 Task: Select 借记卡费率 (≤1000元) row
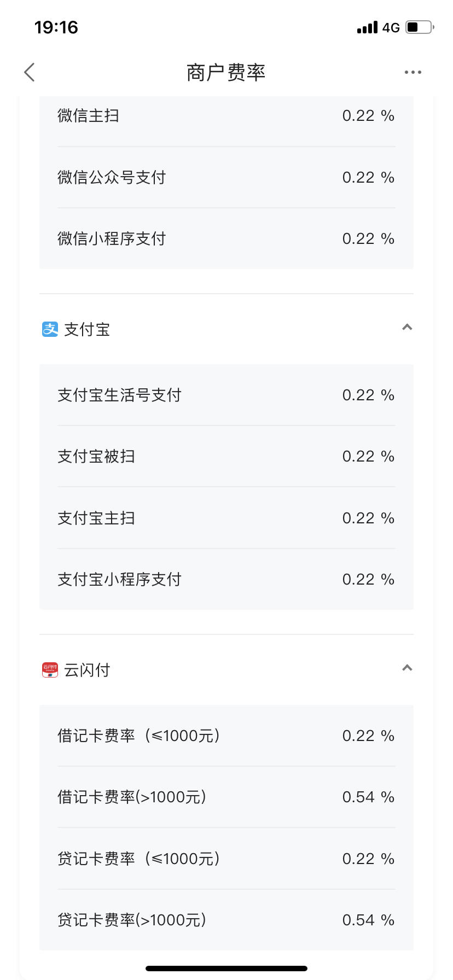(x=226, y=736)
